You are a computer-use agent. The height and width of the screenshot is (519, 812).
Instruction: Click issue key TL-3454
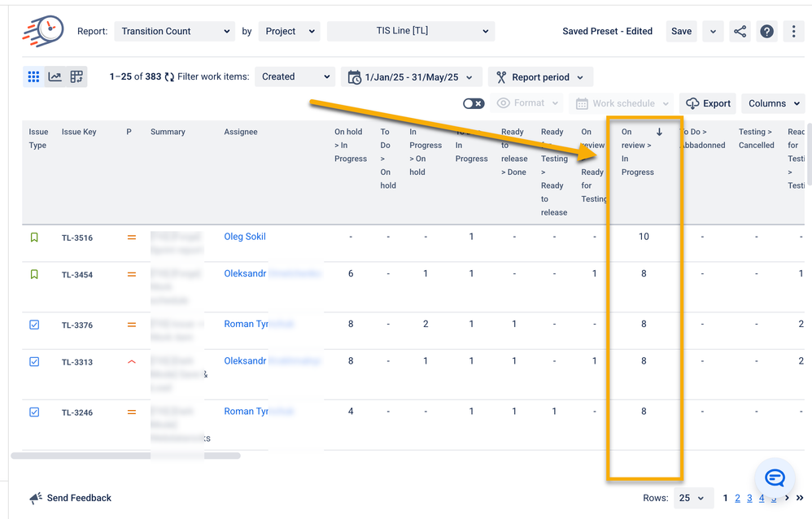tap(77, 274)
